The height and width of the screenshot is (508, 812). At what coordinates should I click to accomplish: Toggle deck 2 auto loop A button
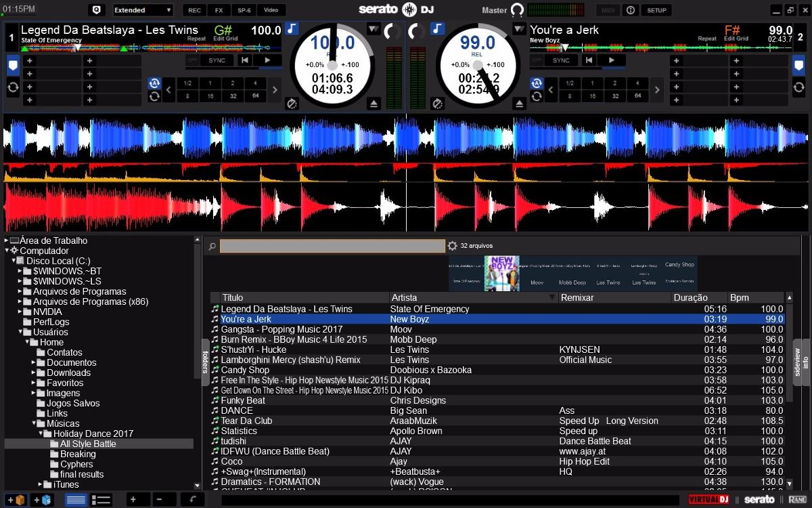point(537,83)
